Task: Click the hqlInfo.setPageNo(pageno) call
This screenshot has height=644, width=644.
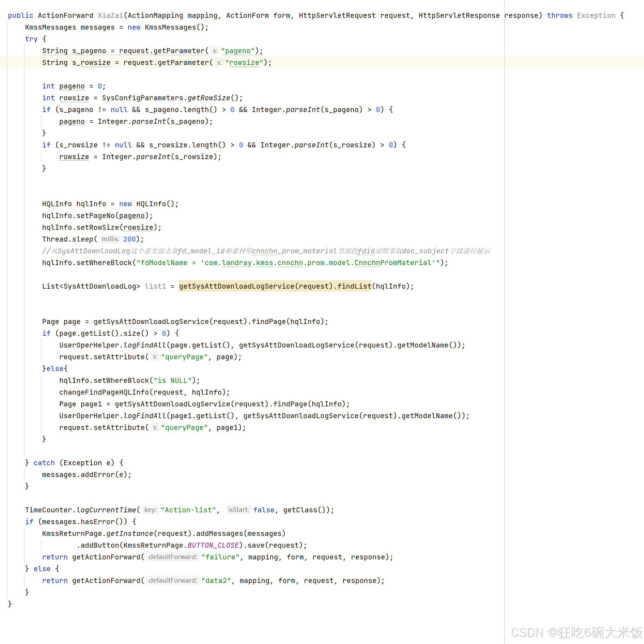Action: 97,215
